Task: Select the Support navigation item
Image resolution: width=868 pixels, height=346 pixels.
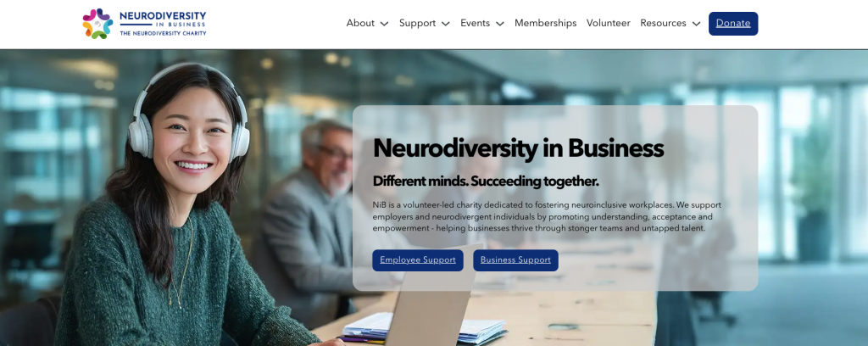Action: [x=417, y=23]
